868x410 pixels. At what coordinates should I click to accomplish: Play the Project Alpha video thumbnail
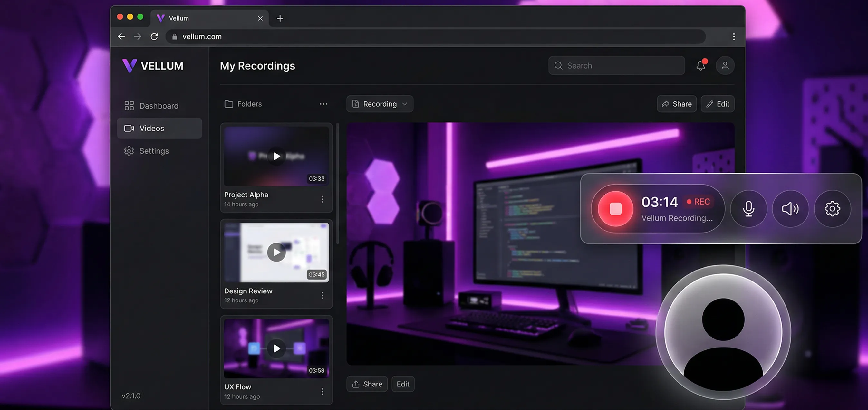click(276, 156)
